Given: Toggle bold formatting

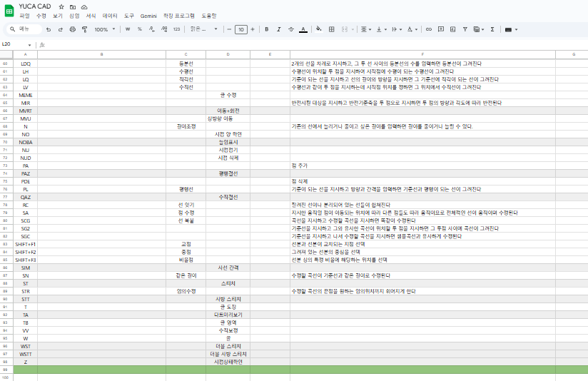Looking at the screenshot, I should (x=266, y=29).
